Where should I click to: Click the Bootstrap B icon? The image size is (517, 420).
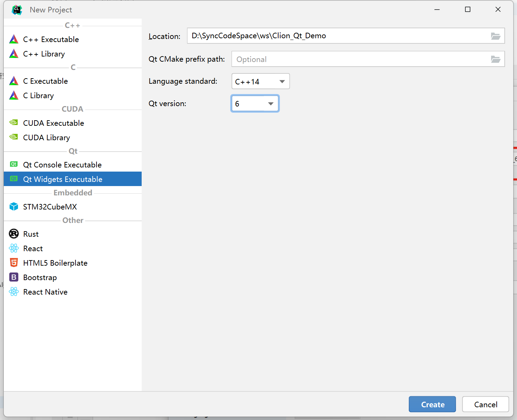coord(14,277)
